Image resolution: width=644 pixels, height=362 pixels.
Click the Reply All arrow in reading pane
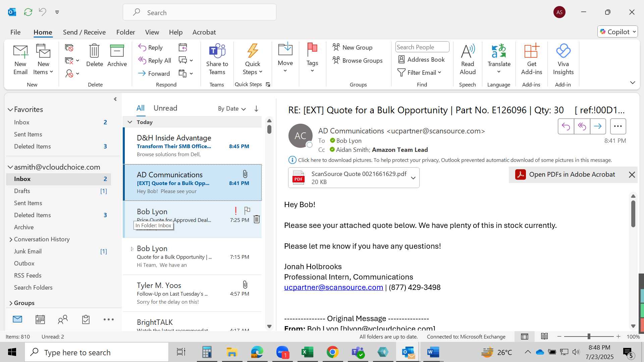point(582,126)
